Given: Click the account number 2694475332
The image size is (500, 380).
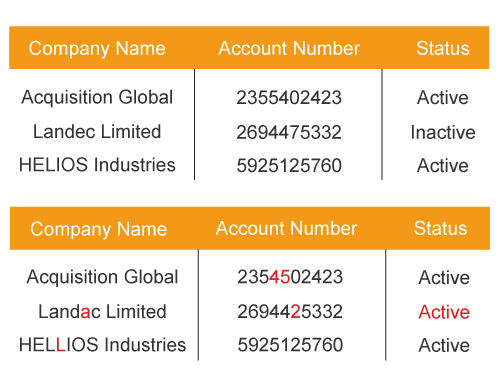Looking at the screenshot, I should (289, 132).
